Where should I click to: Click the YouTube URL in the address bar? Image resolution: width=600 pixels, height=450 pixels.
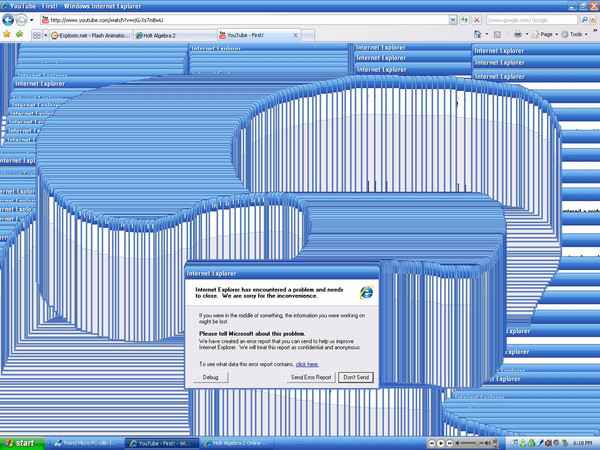pyautogui.click(x=107, y=20)
